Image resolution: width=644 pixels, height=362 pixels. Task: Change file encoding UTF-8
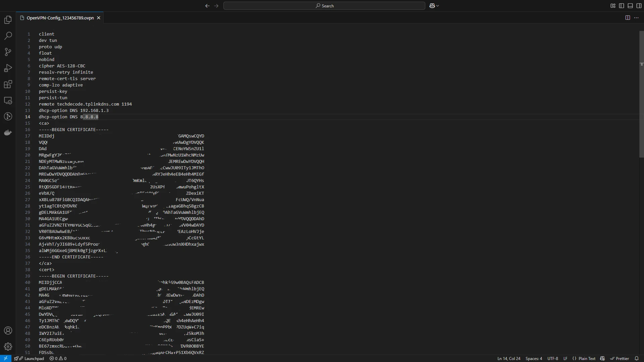pyautogui.click(x=553, y=358)
